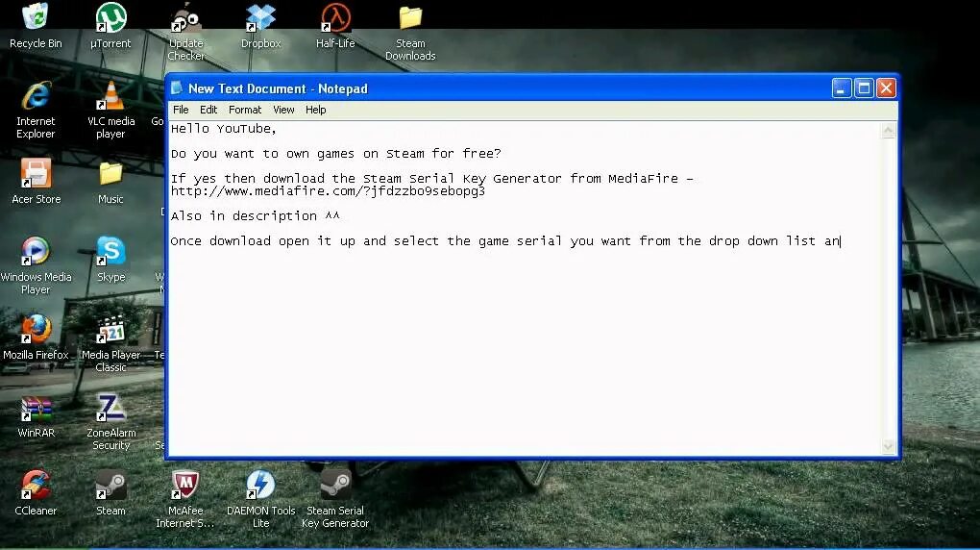This screenshot has width=980, height=550.
Task: Click the 'New Text Document - Notepad' title bar
Action: pos(500,88)
